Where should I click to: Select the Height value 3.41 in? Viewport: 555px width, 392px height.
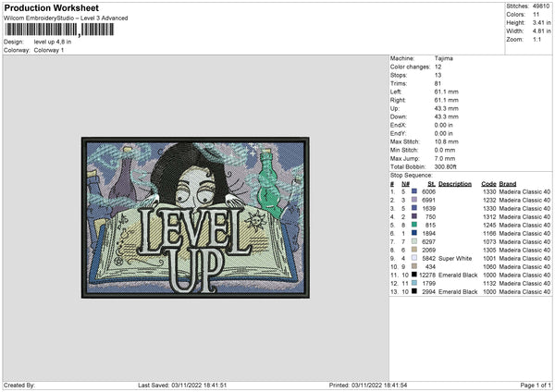click(x=541, y=22)
